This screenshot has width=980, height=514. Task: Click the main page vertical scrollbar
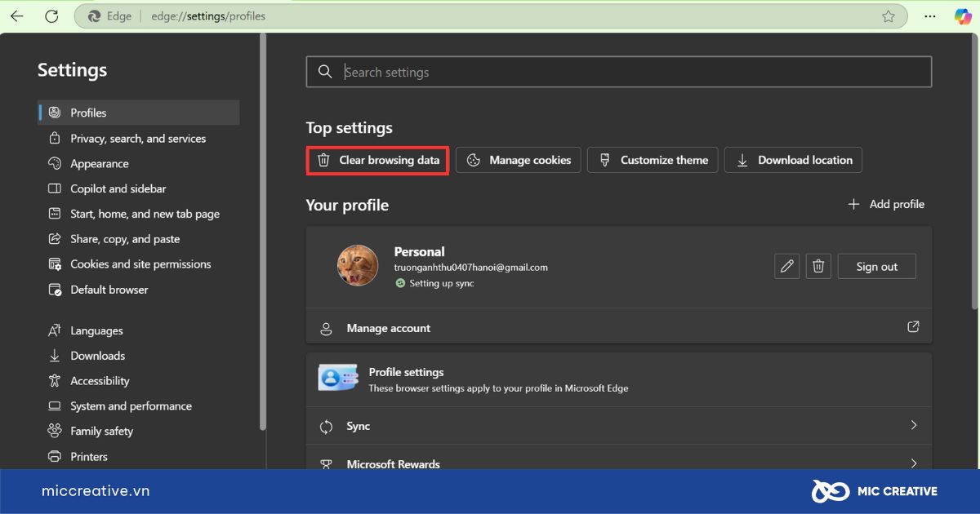pyautogui.click(x=974, y=171)
